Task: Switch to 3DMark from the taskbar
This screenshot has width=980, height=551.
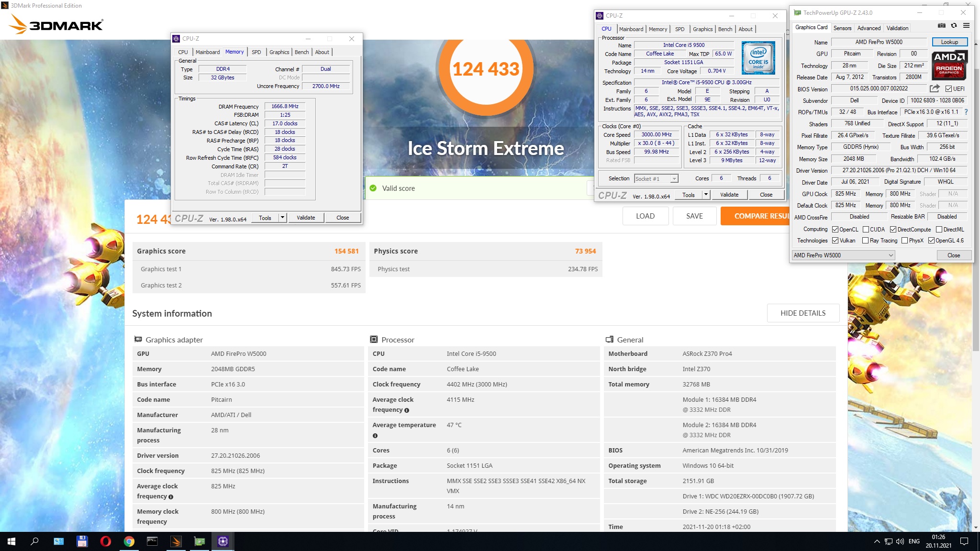Action: click(x=176, y=541)
